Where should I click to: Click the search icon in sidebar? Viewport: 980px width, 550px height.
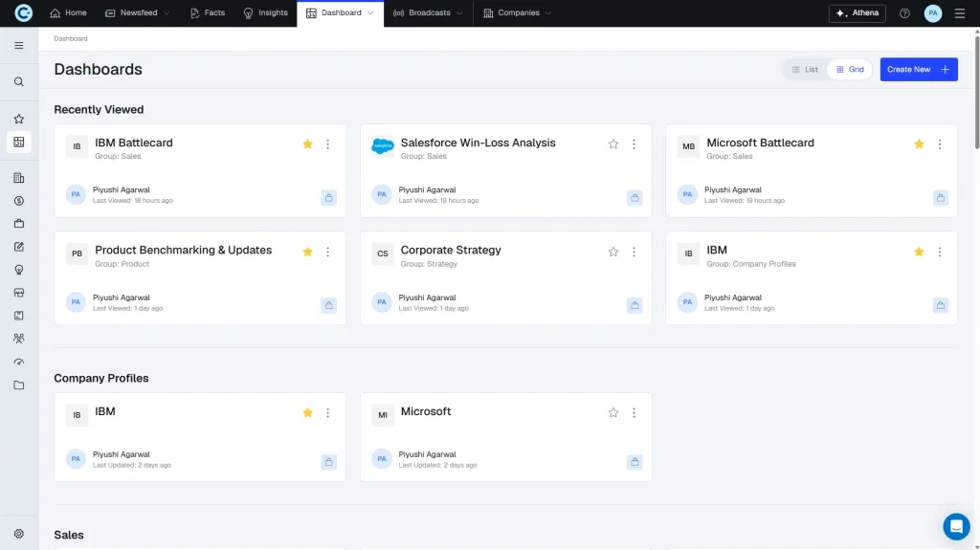(x=19, y=82)
